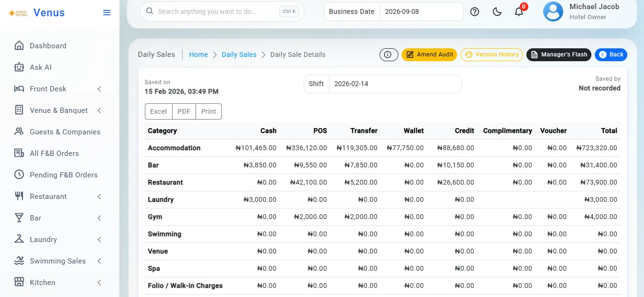Click the Version History button
The width and height of the screenshot is (644, 297).
[491, 55]
